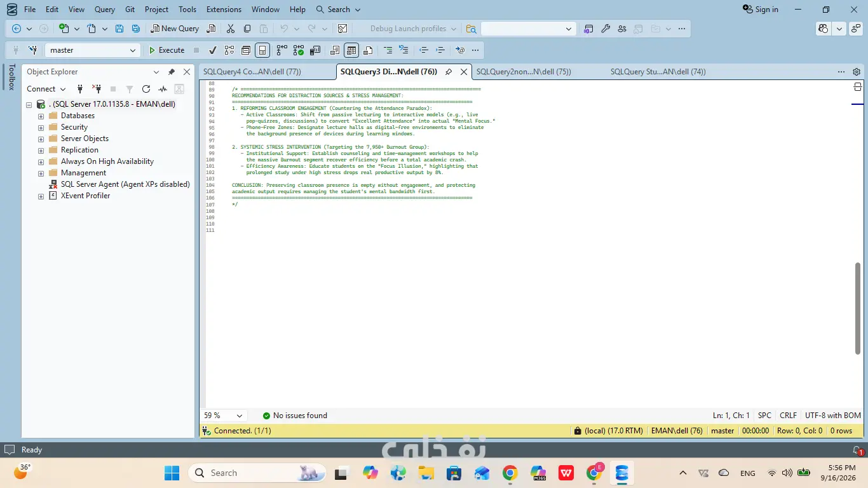The width and height of the screenshot is (868, 488).
Task: Toggle IntelliSense Enabled button
Action: pyautogui.click(x=262, y=50)
